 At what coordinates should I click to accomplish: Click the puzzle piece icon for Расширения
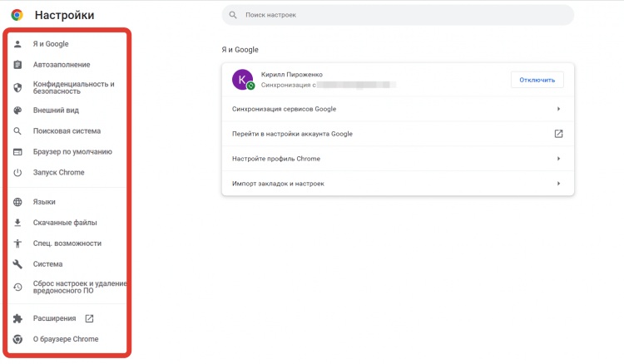point(17,318)
